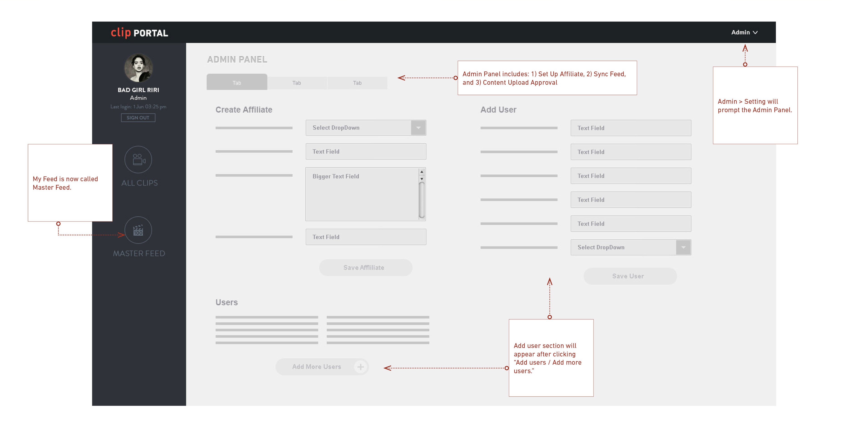Click the MASTER FEED sidebar label
This screenshot has height=444, width=868.
pyautogui.click(x=139, y=253)
